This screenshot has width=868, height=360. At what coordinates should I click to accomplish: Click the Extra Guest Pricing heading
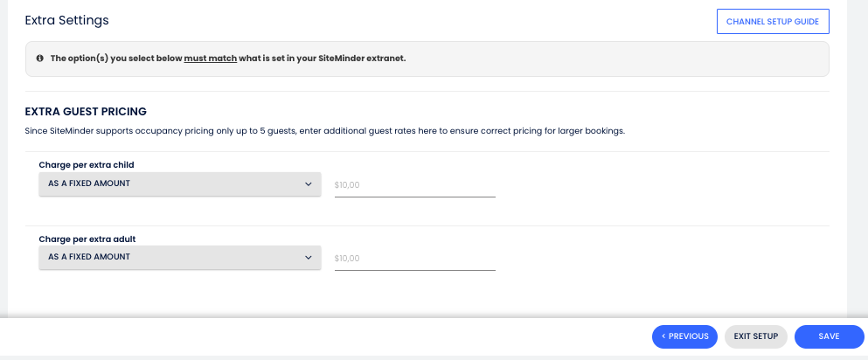coord(86,111)
